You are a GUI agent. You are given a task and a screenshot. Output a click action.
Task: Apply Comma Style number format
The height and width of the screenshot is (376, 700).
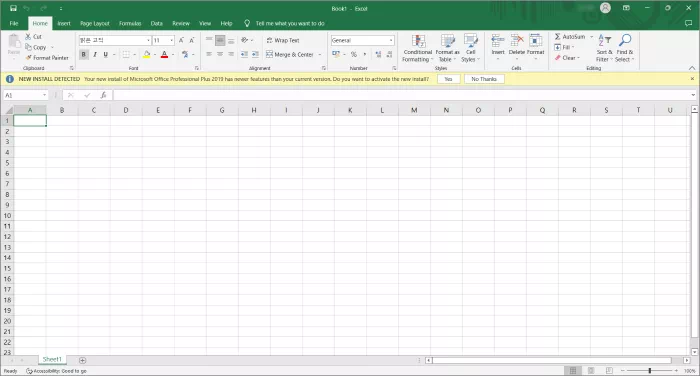(x=365, y=54)
